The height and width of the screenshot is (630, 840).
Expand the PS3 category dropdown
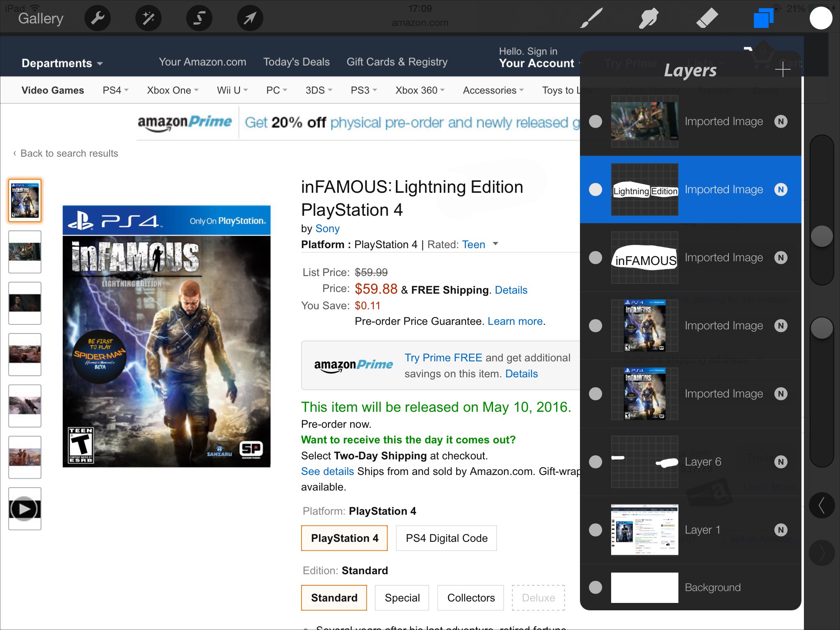364,90
